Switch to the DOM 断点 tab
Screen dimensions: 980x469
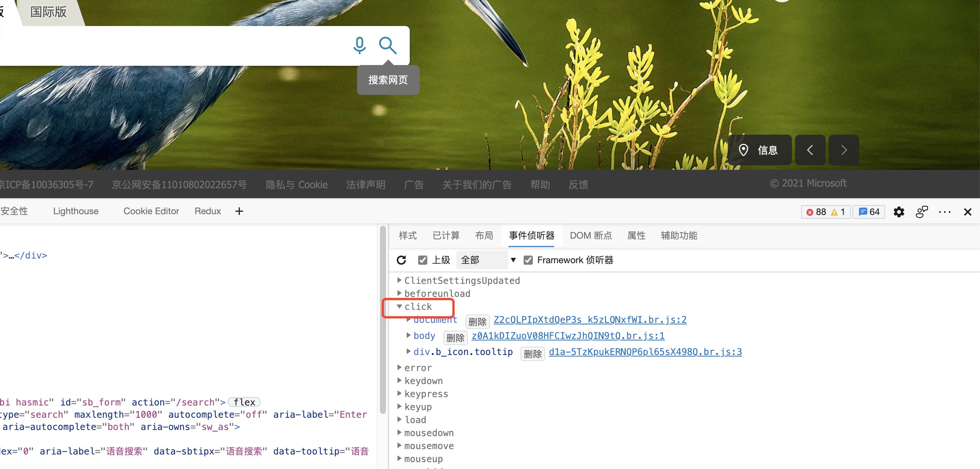click(x=591, y=236)
